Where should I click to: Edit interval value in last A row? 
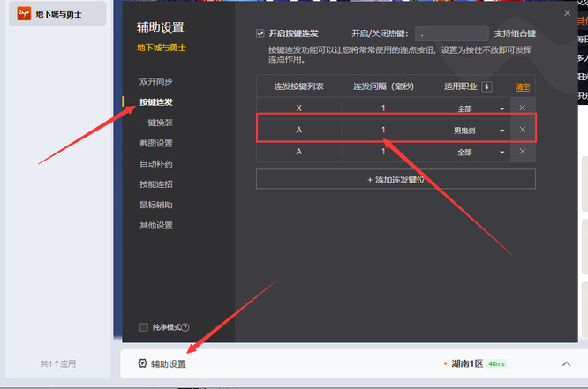(383, 152)
